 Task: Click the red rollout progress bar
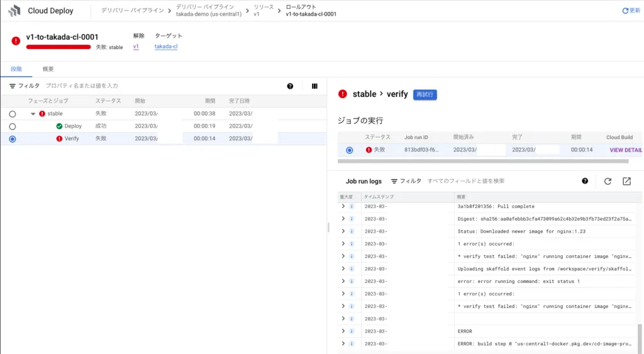click(58, 47)
